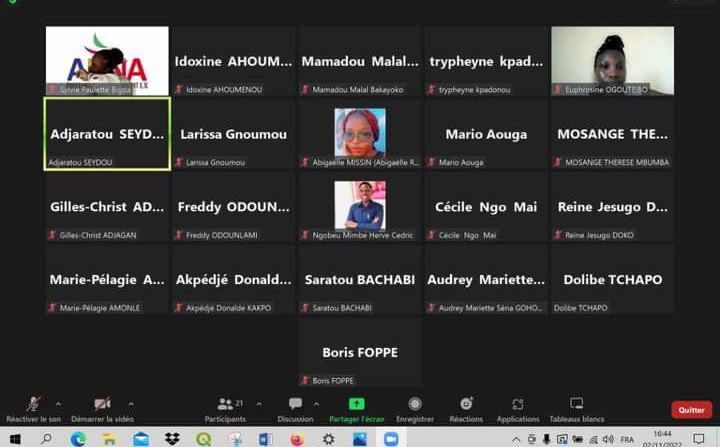Open Microsoft Edge from the taskbar

point(78,439)
